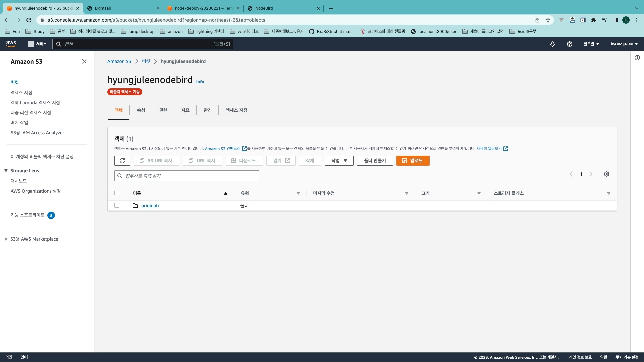Sort by 유형 column
The height and width of the screenshot is (362, 644).
(298, 193)
